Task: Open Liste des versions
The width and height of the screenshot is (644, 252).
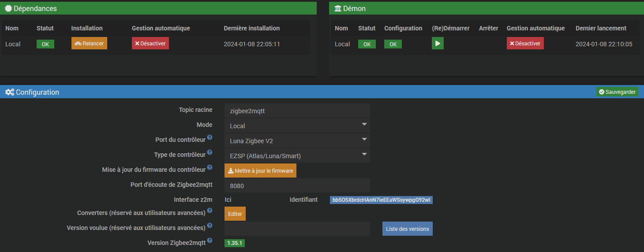Action: click(x=407, y=229)
